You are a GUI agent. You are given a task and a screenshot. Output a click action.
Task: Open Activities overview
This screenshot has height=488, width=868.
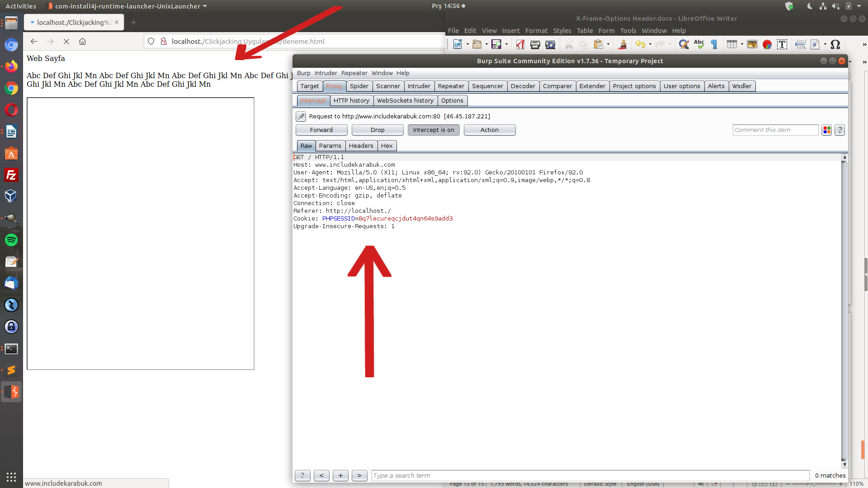click(21, 6)
